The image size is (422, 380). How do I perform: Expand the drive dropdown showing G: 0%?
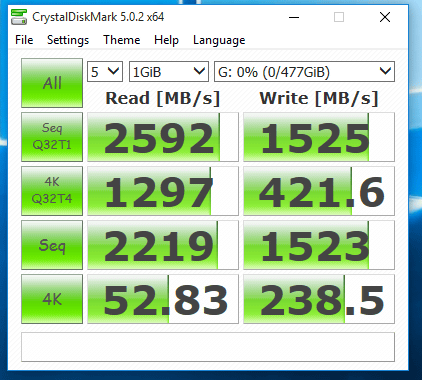[x=304, y=71]
